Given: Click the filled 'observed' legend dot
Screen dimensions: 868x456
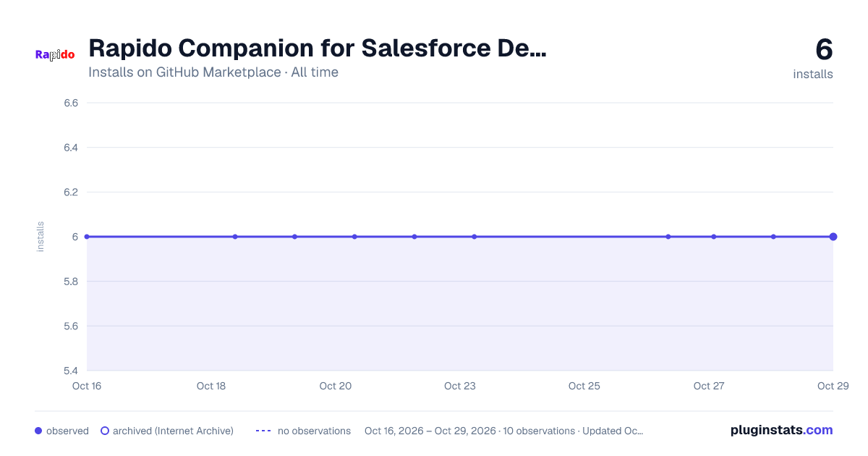Looking at the screenshot, I should [x=38, y=431].
